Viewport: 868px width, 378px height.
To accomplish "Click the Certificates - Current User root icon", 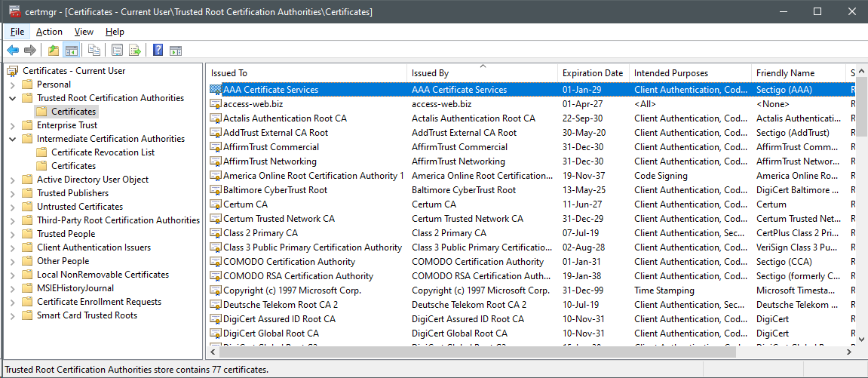I will [13, 71].
